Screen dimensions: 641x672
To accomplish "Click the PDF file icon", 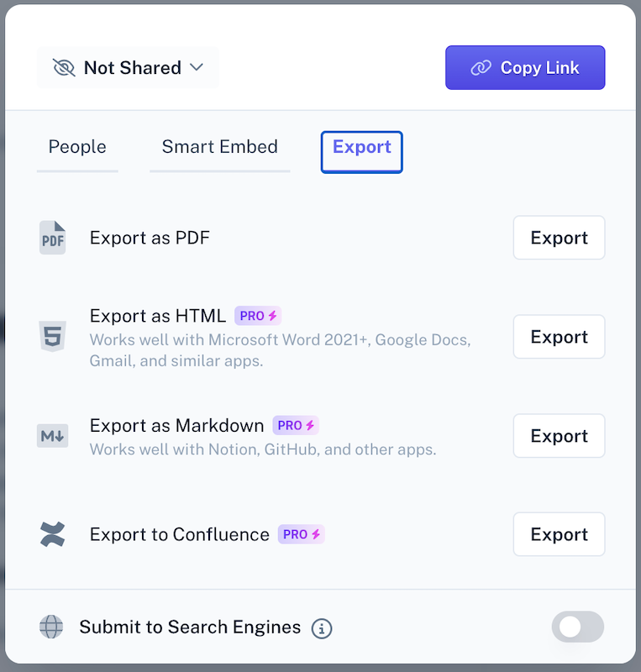I will tap(52, 238).
